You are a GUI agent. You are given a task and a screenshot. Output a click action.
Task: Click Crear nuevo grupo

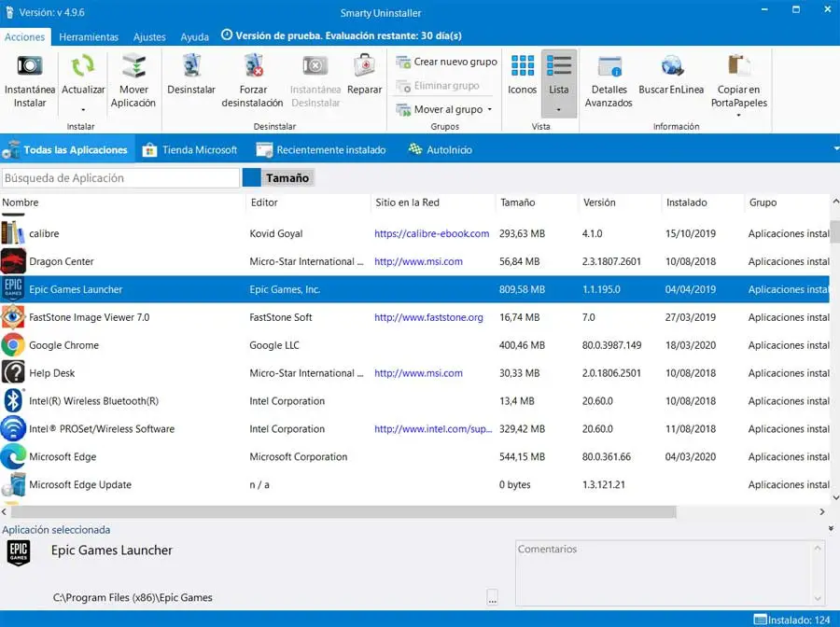click(447, 62)
